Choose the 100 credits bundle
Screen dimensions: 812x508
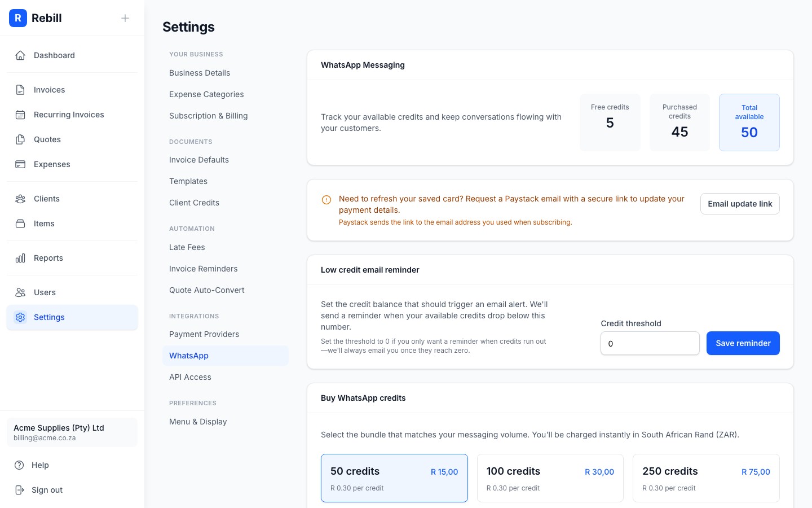550,478
